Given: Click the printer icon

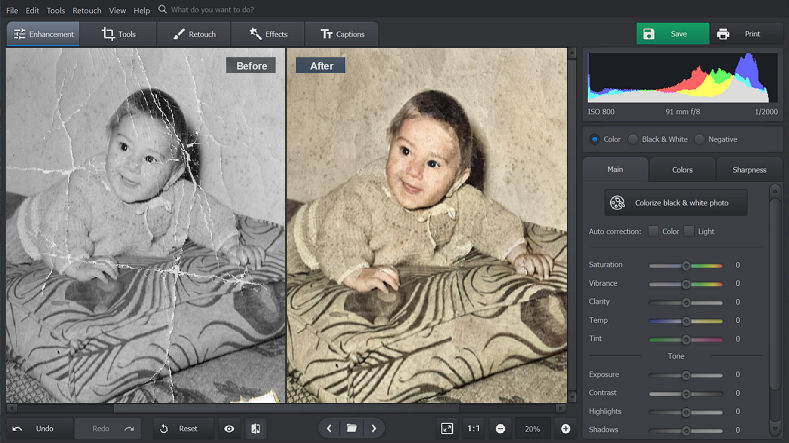Looking at the screenshot, I should (x=723, y=34).
